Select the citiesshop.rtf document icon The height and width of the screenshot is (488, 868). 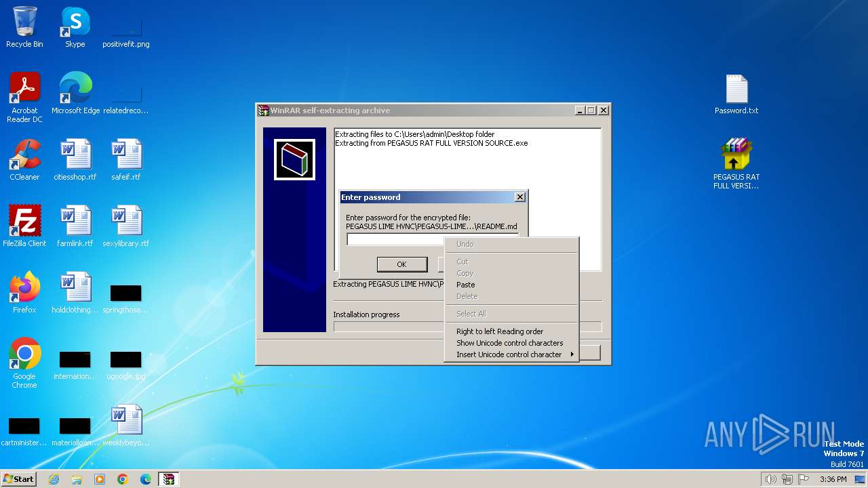tap(75, 159)
